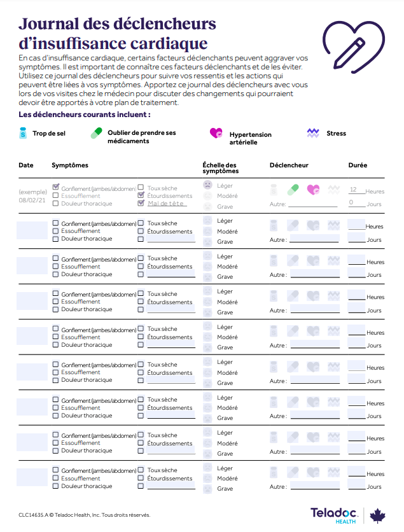
Task: Click the green pill icon in the legend
Action: 97,133
